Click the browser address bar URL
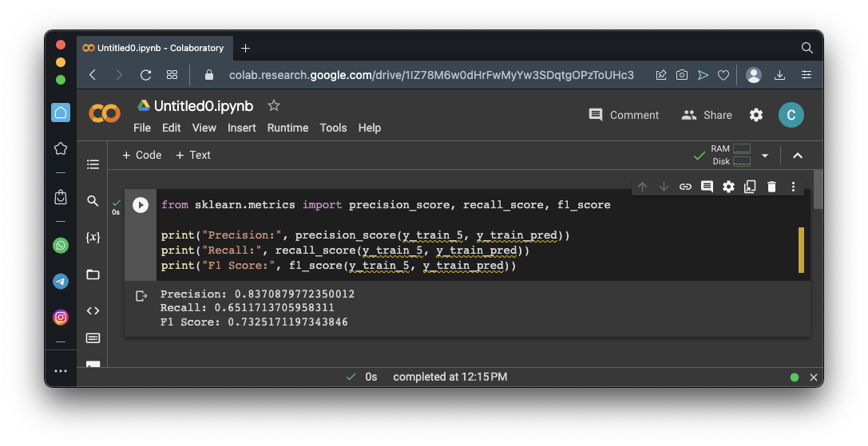 (x=431, y=75)
